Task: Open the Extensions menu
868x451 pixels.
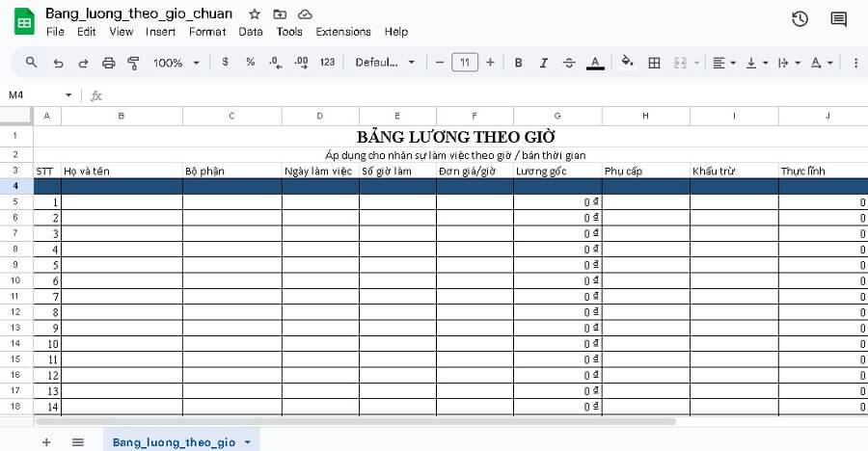Action: (343, 32)
